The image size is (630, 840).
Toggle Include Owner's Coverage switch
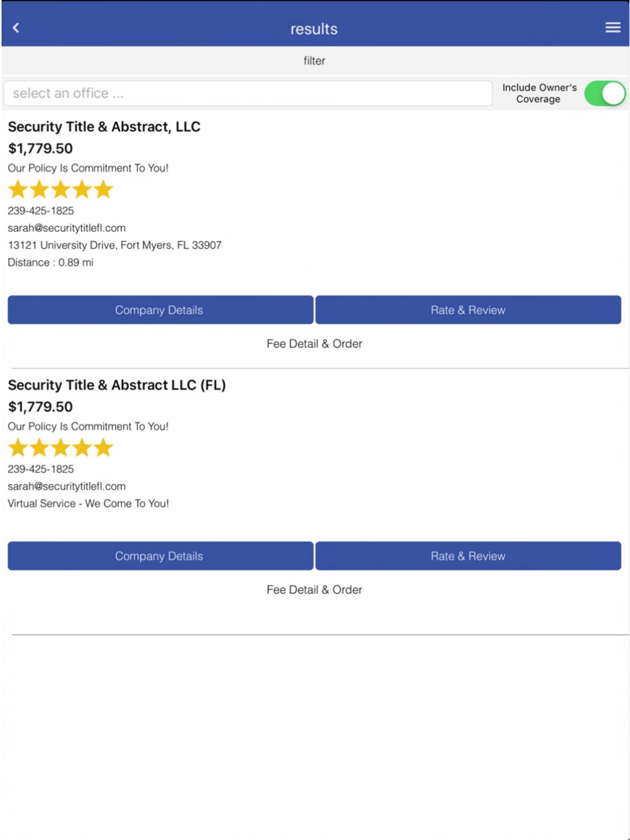click(604, 93)
